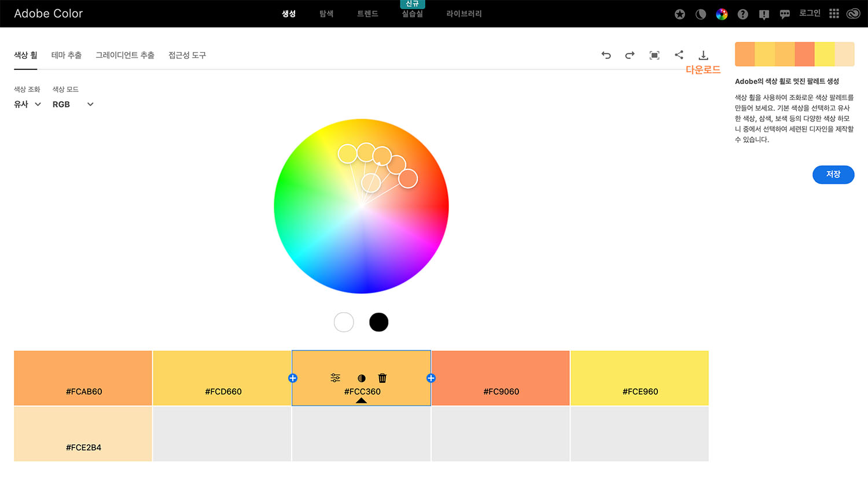Click the undo arrow icon
This screenshot has width=868, height=492.
pos(606,56)
